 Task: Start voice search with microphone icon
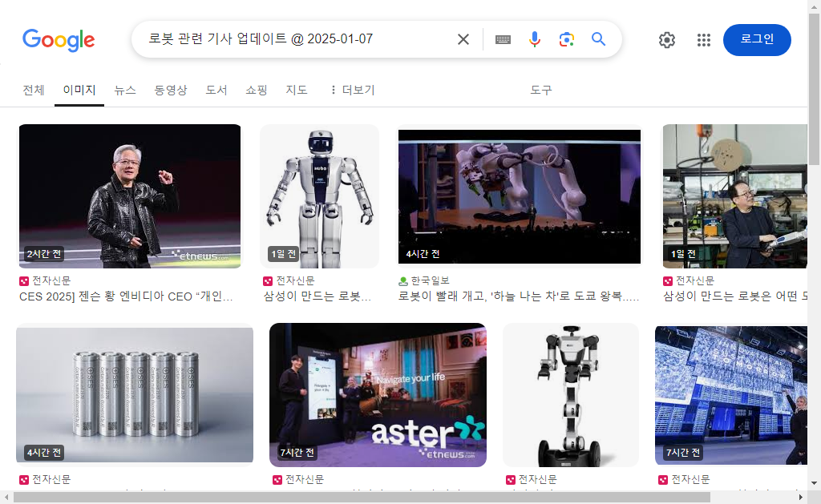534,39
